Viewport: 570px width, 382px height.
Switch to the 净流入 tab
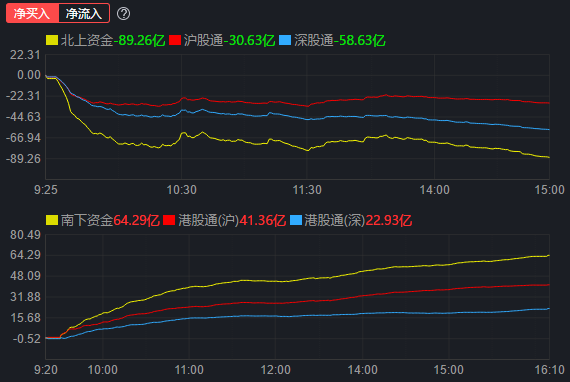(84, 13)
